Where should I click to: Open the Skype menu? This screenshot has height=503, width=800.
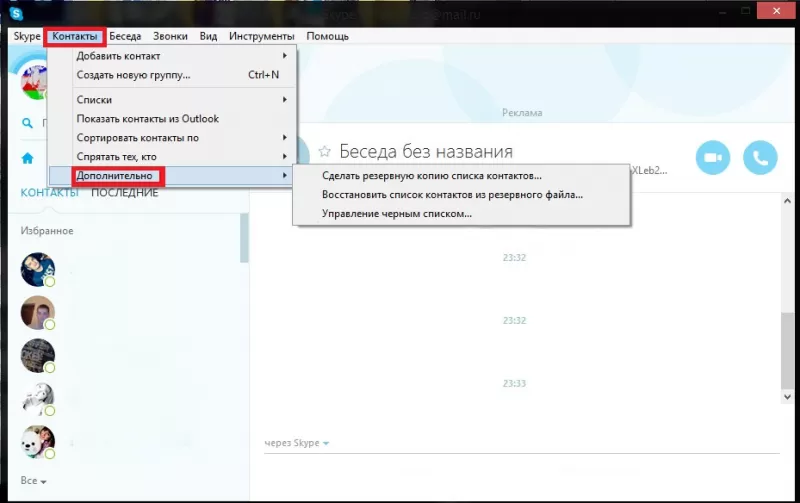[x=27, y=36]
